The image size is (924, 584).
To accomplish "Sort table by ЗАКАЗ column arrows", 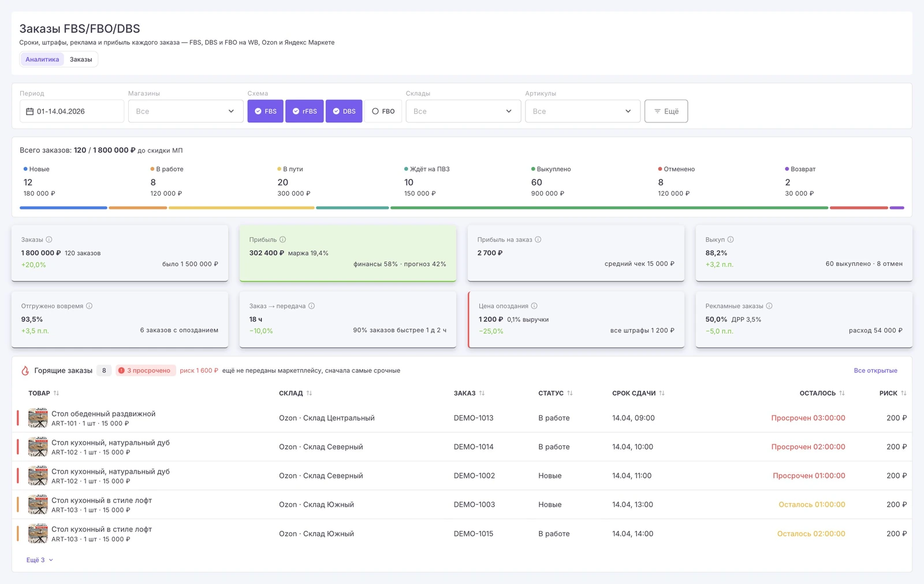I will (482, 393).
